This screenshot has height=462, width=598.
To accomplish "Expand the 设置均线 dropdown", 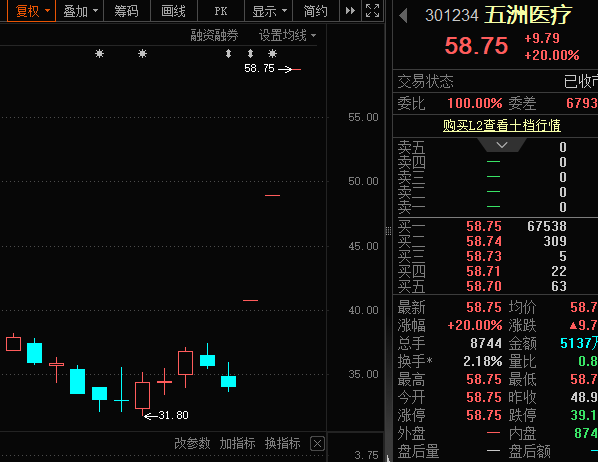I will pyautogui.click(x=288, y=35).
